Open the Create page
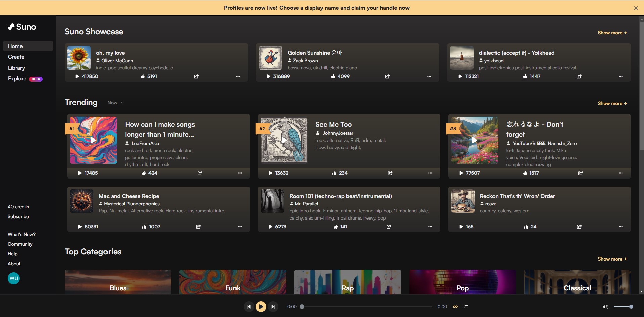This screenshot has height=317, width=644. 16,57
